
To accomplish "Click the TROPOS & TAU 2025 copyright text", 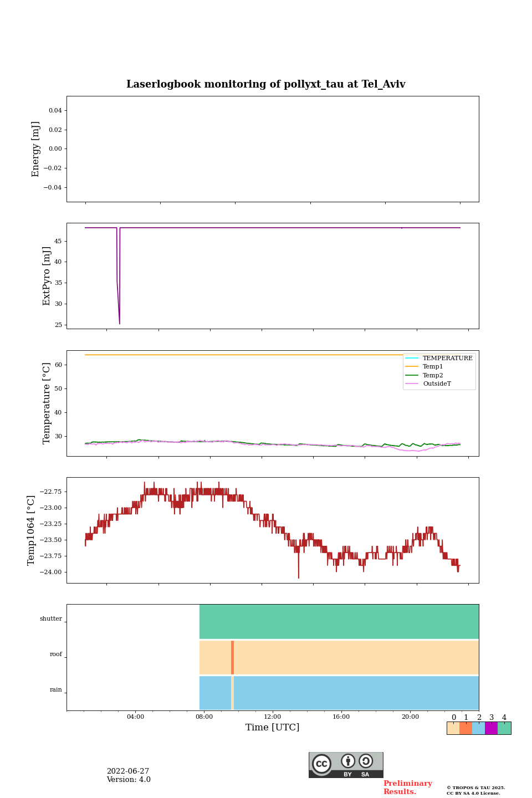I will point(476,787).
